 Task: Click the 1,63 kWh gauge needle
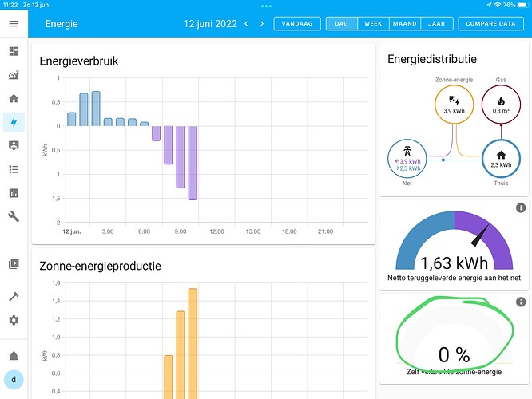pos(480,235)
